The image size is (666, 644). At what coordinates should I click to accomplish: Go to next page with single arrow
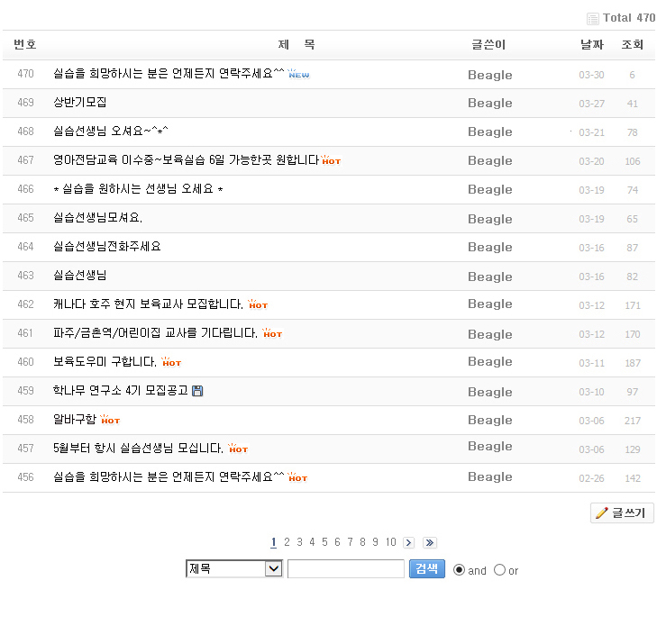(408, 542)
